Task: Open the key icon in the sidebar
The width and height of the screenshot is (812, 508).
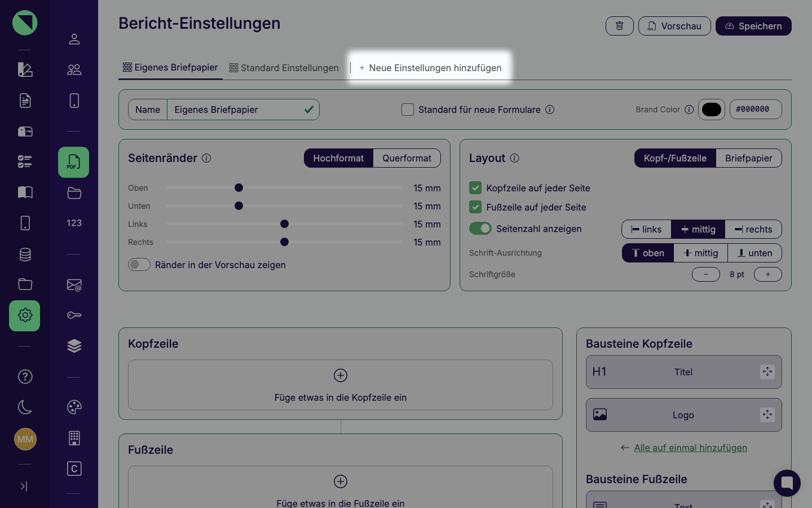Action: click(x=74, y=315)
